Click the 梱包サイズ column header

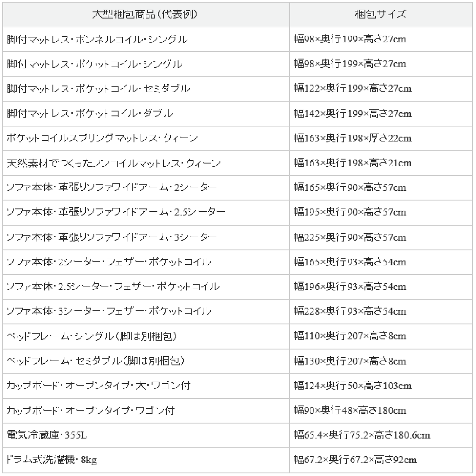pos(381,15)
